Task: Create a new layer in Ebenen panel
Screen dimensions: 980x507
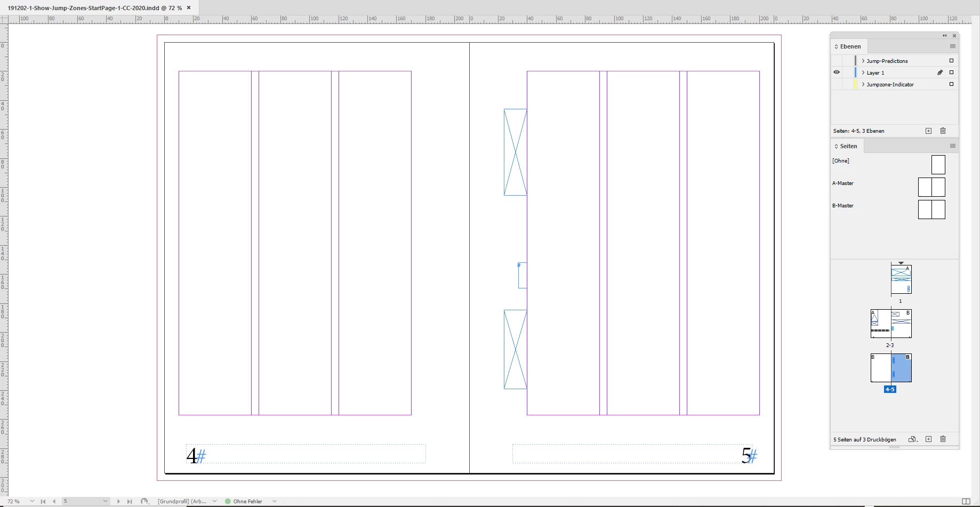Action: coord(928,131)
